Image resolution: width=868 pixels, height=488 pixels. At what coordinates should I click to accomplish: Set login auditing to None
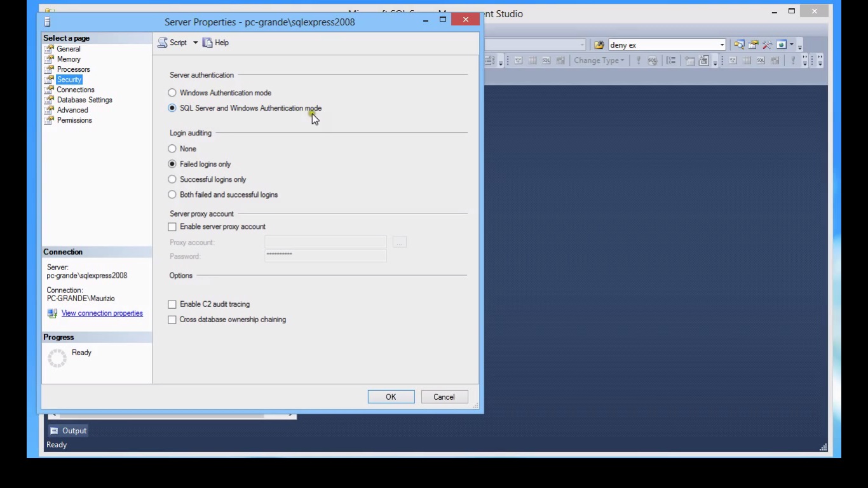(x=182, y=149)
